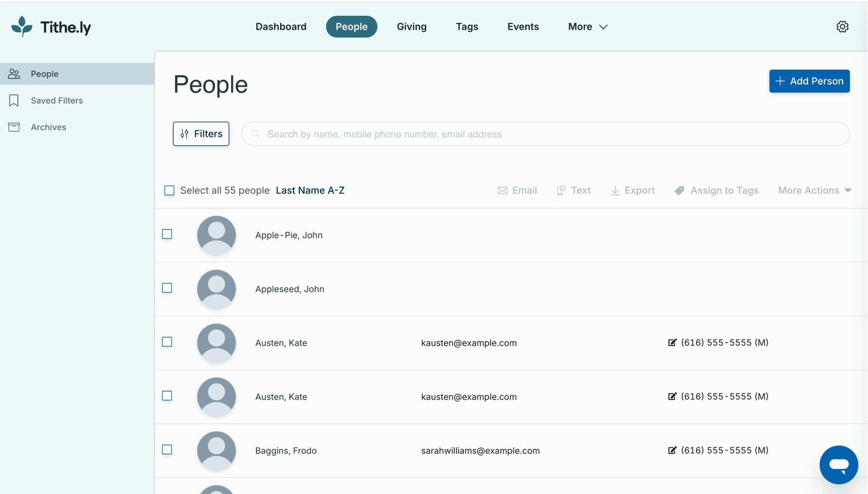The width and height of the screenshot is (868, 494).
Task: Click the Export download icon
Action: pos(615,191)
